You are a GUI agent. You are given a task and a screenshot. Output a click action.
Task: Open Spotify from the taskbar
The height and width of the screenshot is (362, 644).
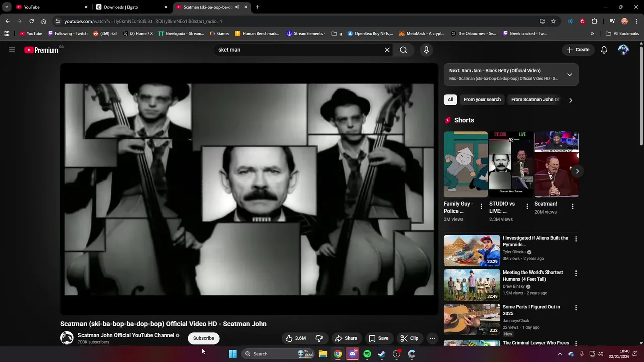click(367, 354)
